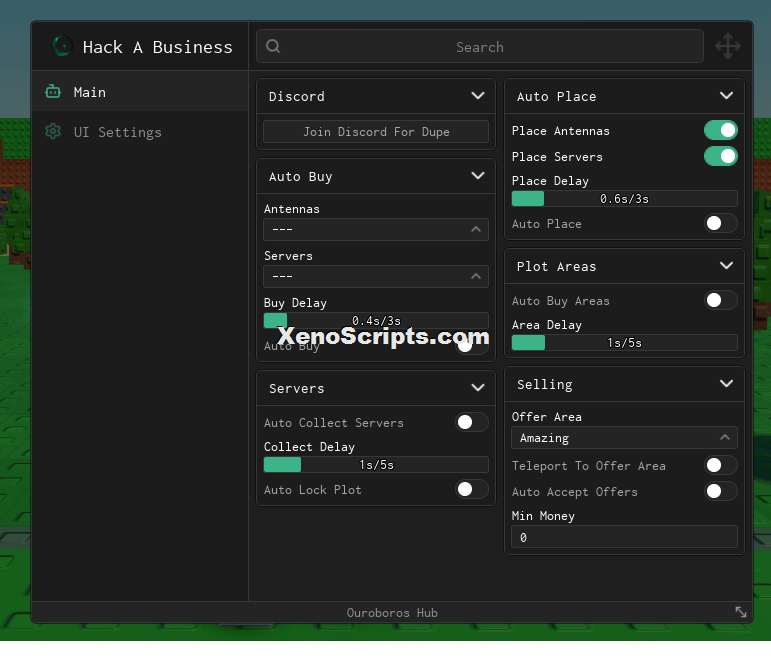
Task: Adjust the Buy Delay slider
Action: point(376,321)
